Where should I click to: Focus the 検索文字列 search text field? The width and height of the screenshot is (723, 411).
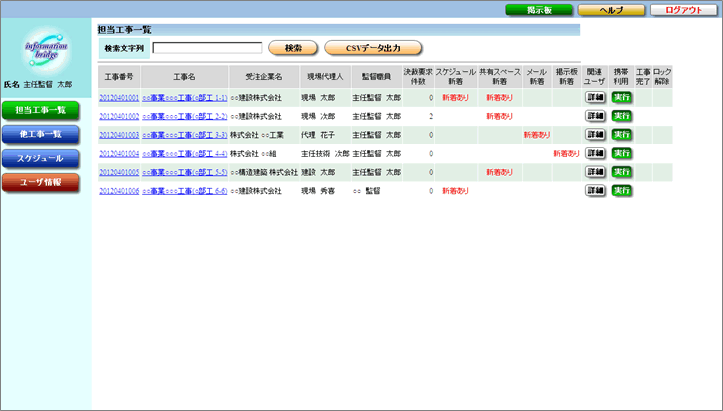(207, 47)
